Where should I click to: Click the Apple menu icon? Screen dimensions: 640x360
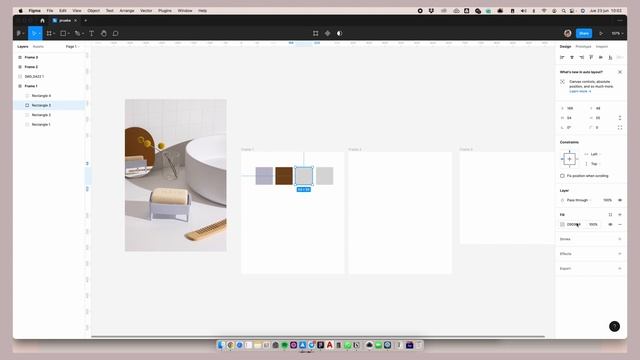click(x=20, y=11)
